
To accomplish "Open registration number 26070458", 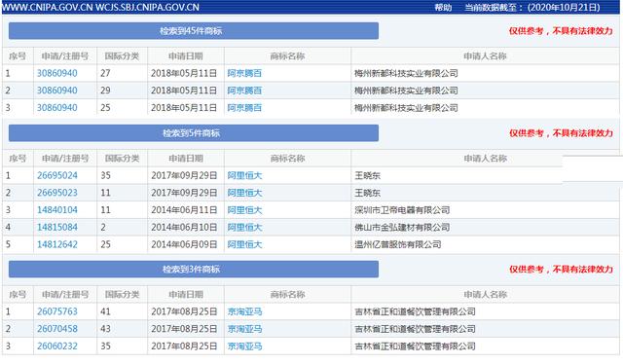I will 57,329.
